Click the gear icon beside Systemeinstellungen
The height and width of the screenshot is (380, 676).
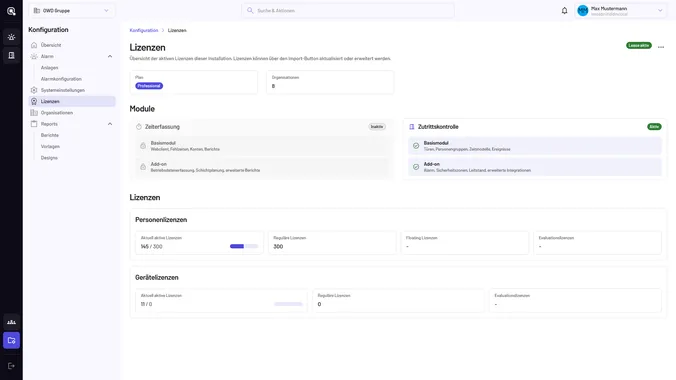[34, 90]
